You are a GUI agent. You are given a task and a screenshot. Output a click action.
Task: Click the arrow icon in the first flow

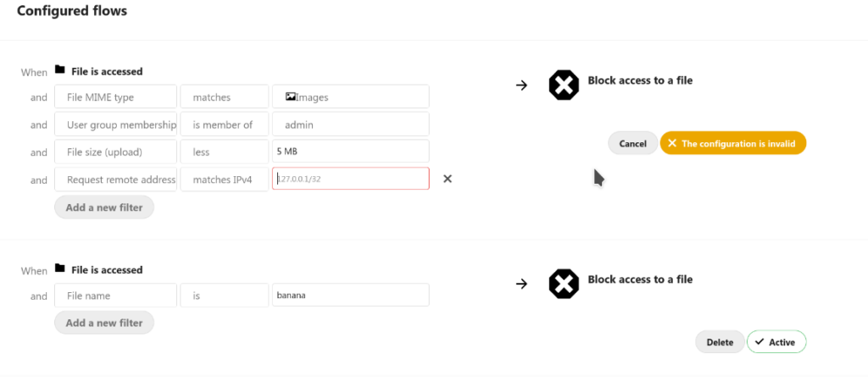coord(521,86)
